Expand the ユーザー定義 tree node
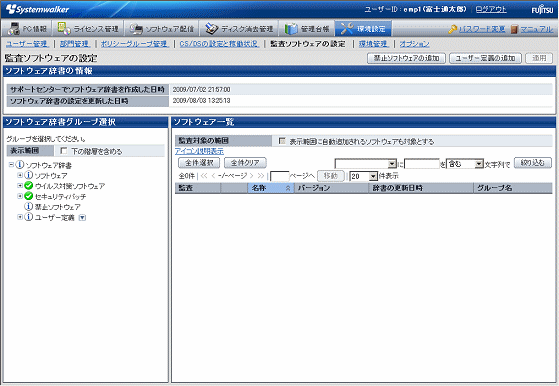 click(20, 217)
